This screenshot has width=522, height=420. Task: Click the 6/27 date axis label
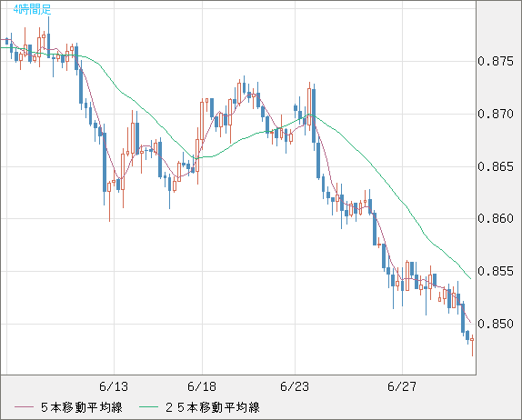402,386
